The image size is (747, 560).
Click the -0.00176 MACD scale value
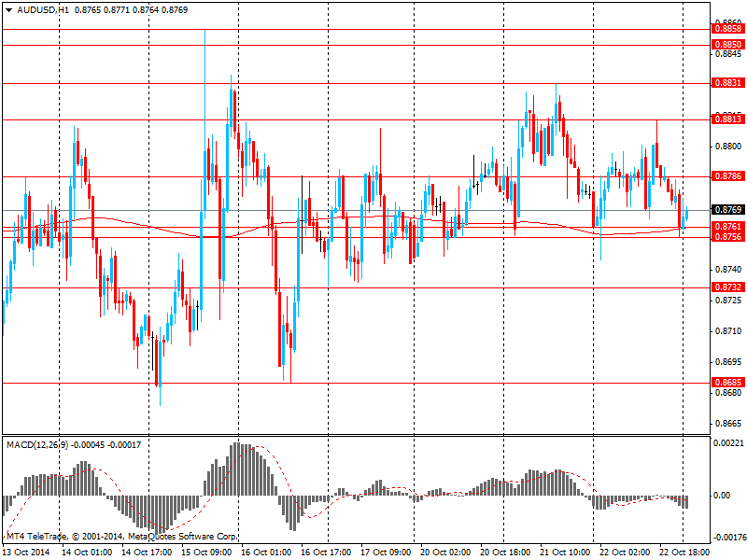pos(727,537)
